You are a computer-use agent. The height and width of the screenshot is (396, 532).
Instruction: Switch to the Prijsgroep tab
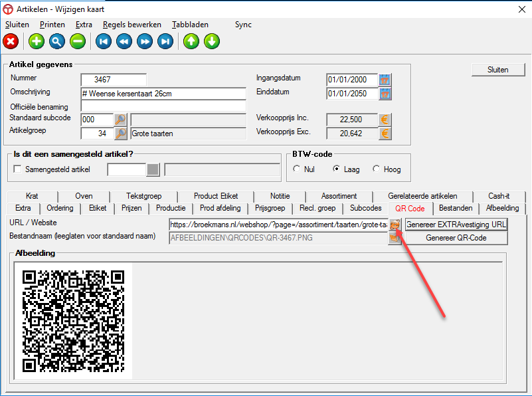(270, 209)
